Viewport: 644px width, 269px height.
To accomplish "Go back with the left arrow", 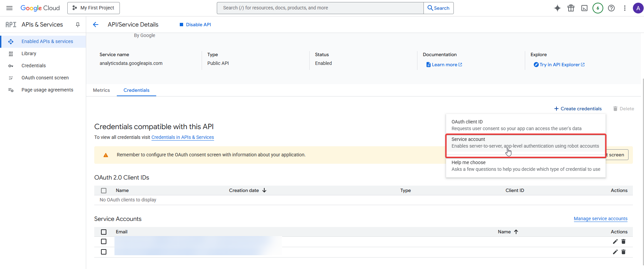I will coord(96,25).
